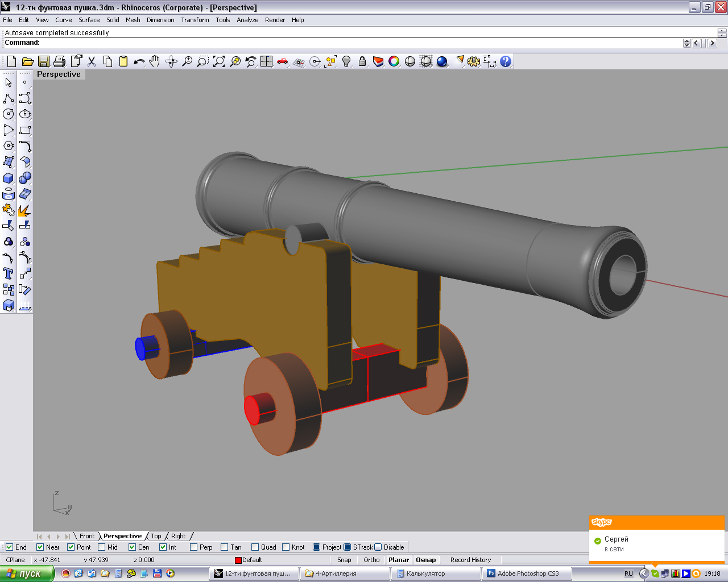Select the Single Point tool
This screenshot has height=582, width=728.
tap(24, 82)
